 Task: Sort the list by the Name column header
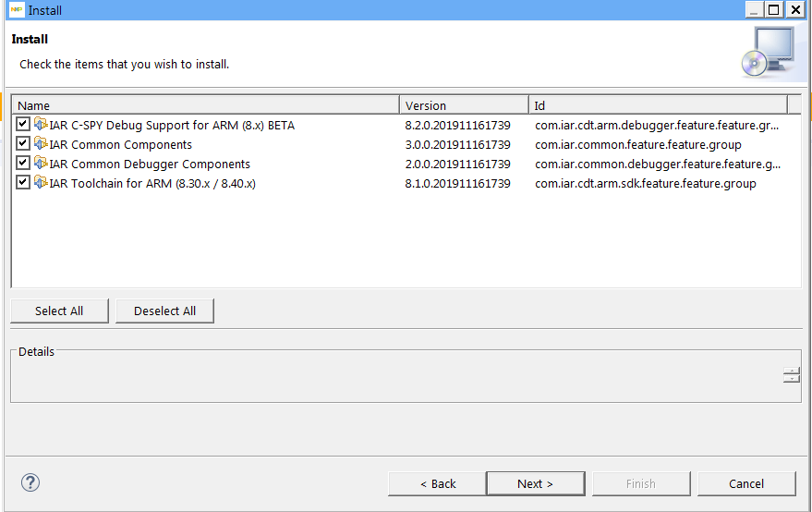pyautogui.click(x=205, y=105)
